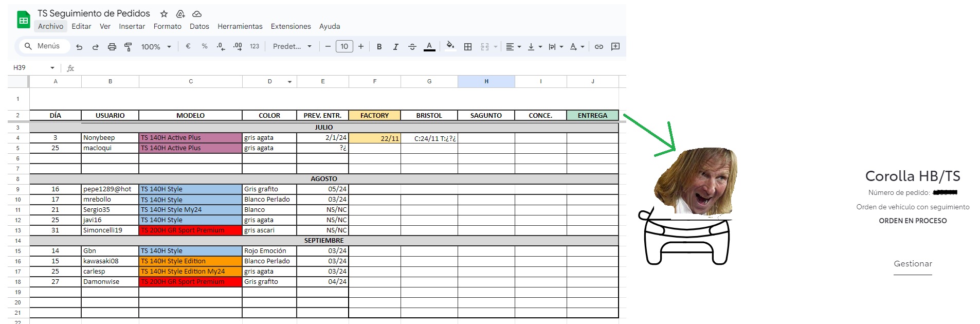Viewport: 980px width, 324px height.
Task: Format as percent
Action: pyautogui.click(x=205, y=46)
